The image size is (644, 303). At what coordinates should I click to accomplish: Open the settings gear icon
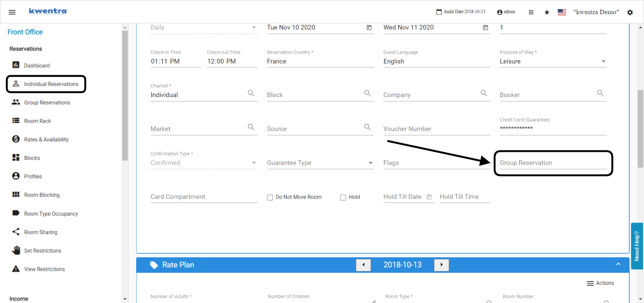(630, 12)
